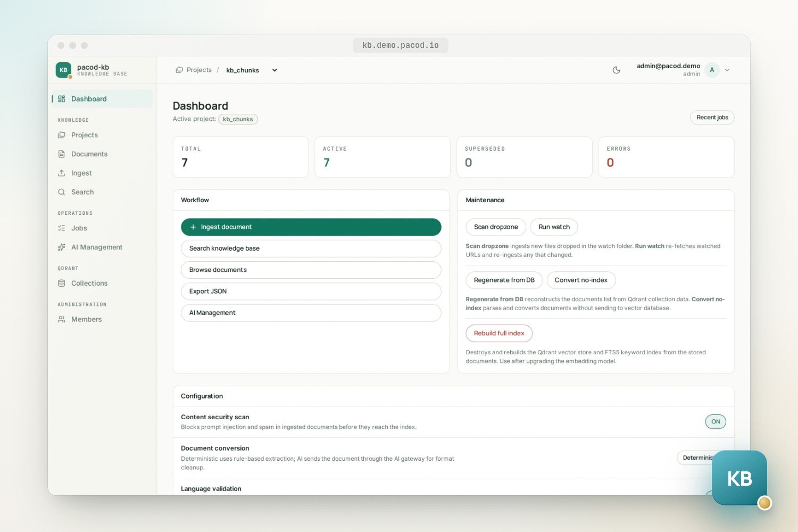Click the Regenerate from DB button
Screen dimensions: 798x532
(x=504, y=280)
